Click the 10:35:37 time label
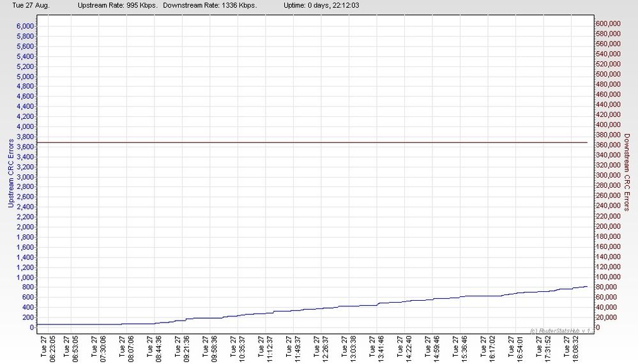The height and width of the screenshot is (364, 638). point(241,349)
